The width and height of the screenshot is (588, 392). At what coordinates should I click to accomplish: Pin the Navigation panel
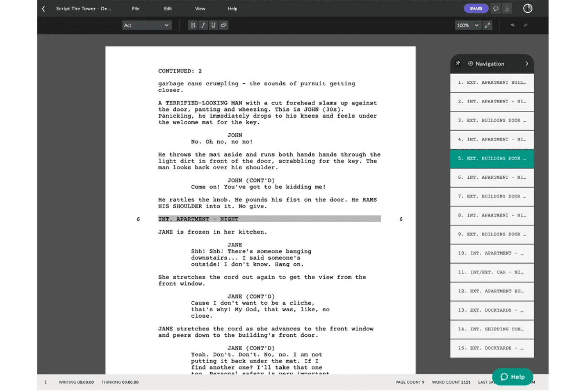[458, 63]
